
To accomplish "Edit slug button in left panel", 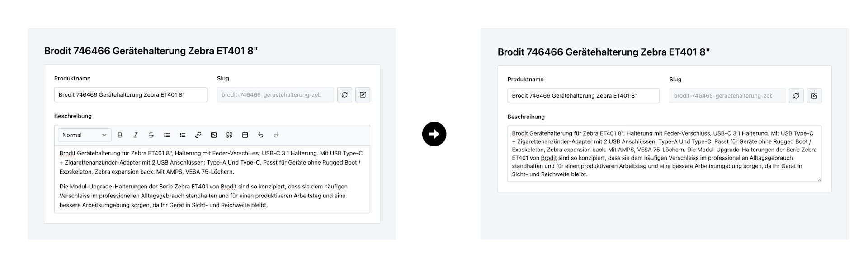I will click(363, 95).
